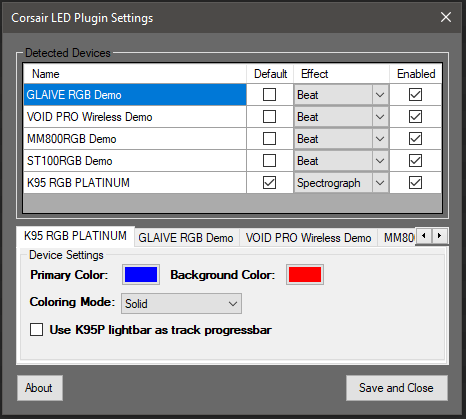Tick Default checkbox for MM800RGB Demo
This screenshot has width=466, height=419.
269,139
